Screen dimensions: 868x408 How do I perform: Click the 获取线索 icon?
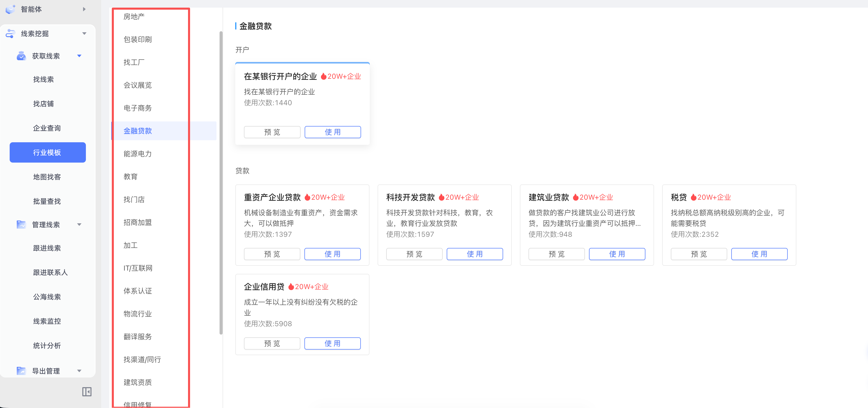21,56
